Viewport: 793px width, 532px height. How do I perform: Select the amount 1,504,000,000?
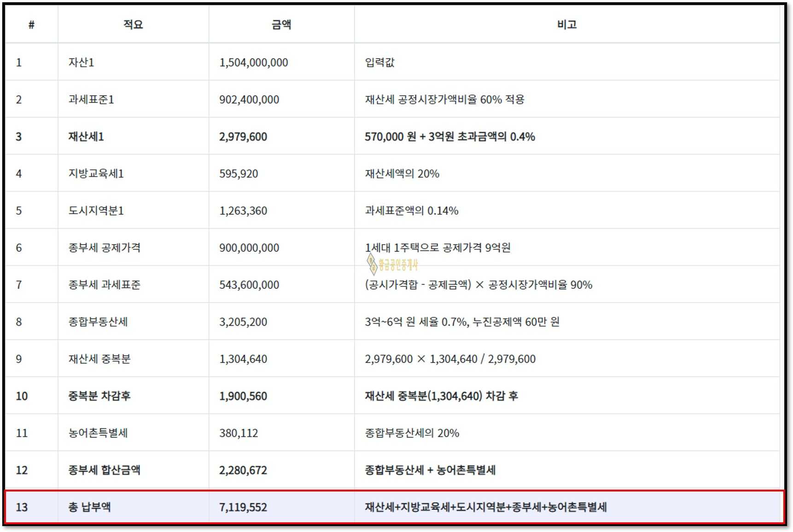click(254, 62)
